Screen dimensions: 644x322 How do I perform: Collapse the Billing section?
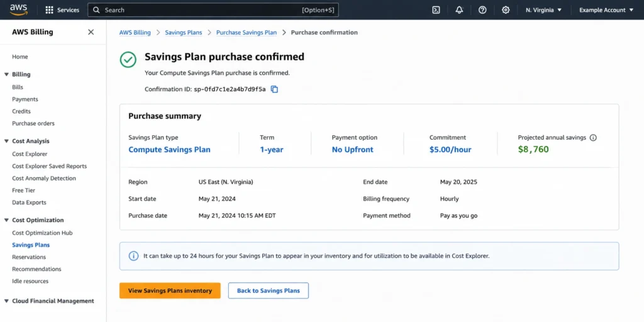coord(6,74)
